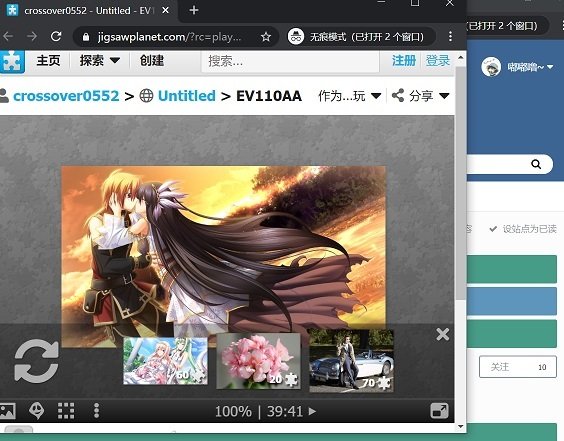Expand the 探索 explore dropdown

[100, 60]
